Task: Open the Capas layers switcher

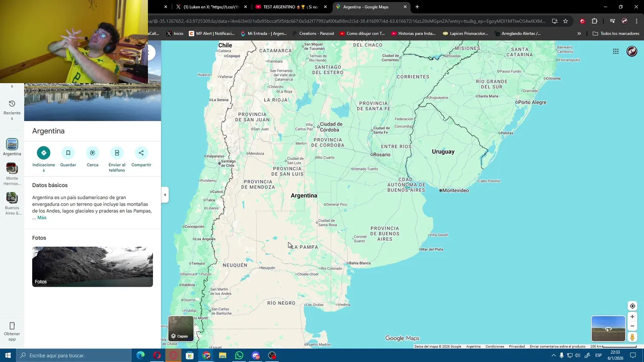Action: (181, 328)
